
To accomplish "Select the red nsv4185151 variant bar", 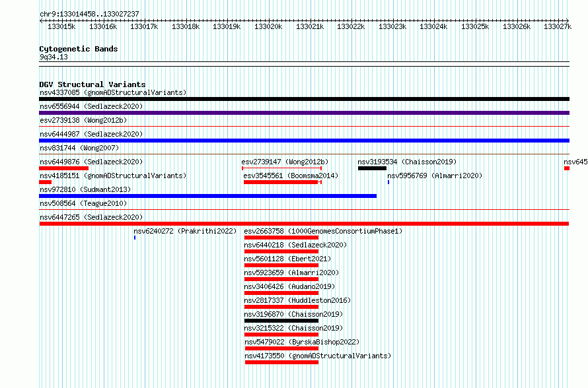I will 46,182.
